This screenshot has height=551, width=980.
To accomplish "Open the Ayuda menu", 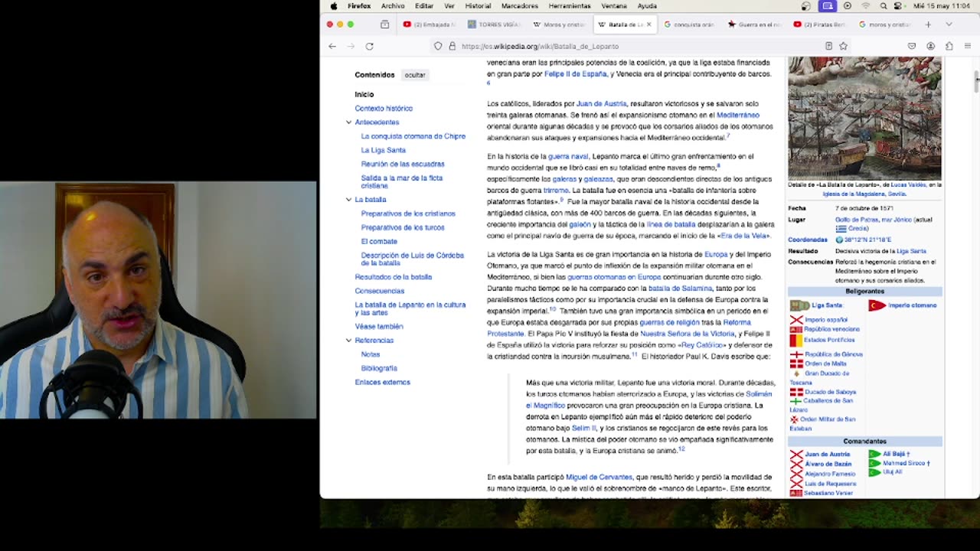I will click(647, 5).
